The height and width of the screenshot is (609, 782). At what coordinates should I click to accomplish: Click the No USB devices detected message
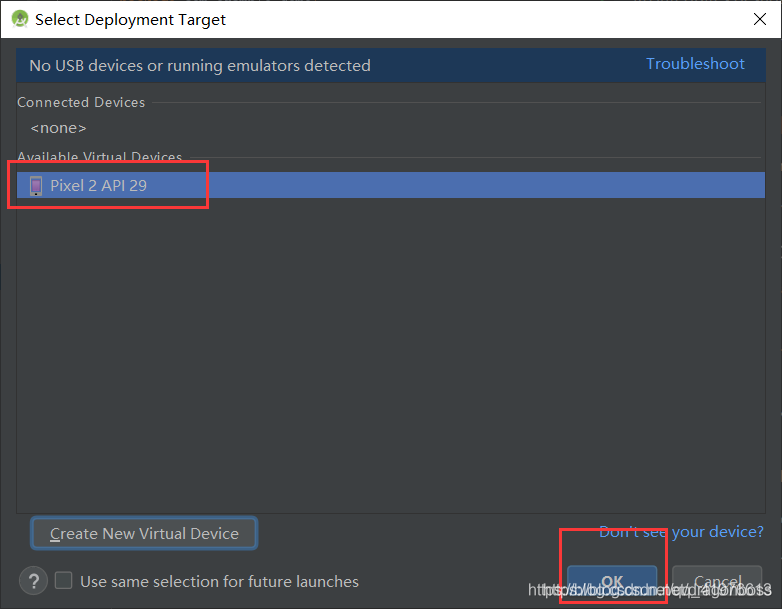click(x=200, y=65)
